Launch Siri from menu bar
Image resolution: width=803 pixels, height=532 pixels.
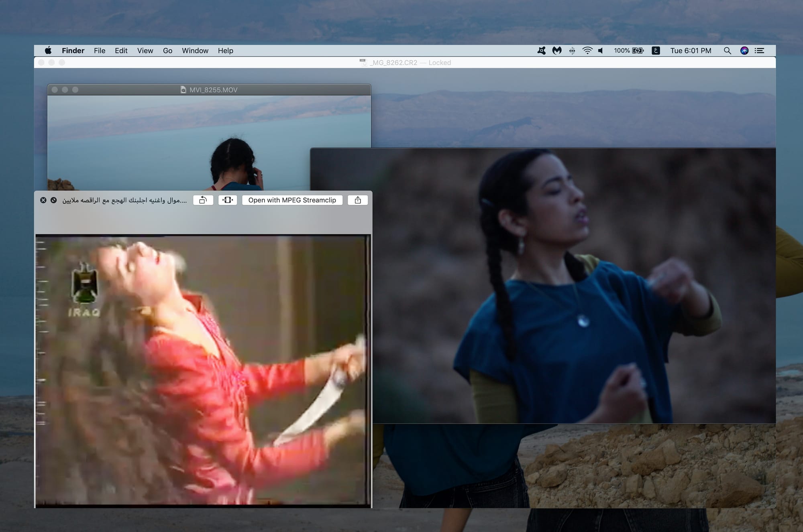coord(744,51)
